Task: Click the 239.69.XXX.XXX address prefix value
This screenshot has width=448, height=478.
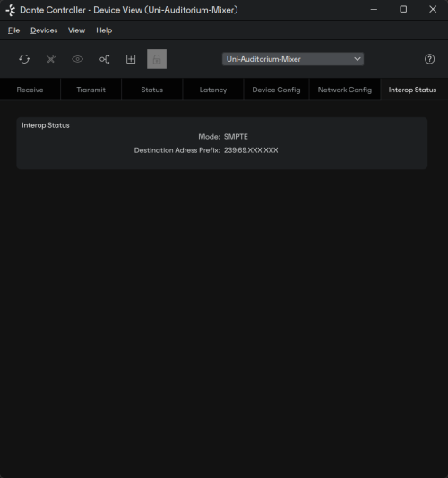Action: point(251,150)
